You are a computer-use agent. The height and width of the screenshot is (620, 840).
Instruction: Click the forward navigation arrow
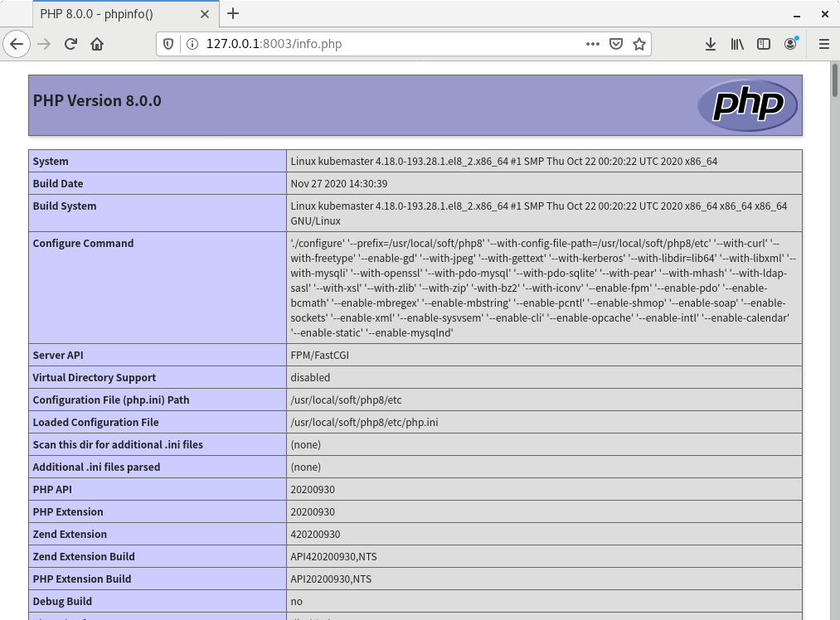coord(44,44)
